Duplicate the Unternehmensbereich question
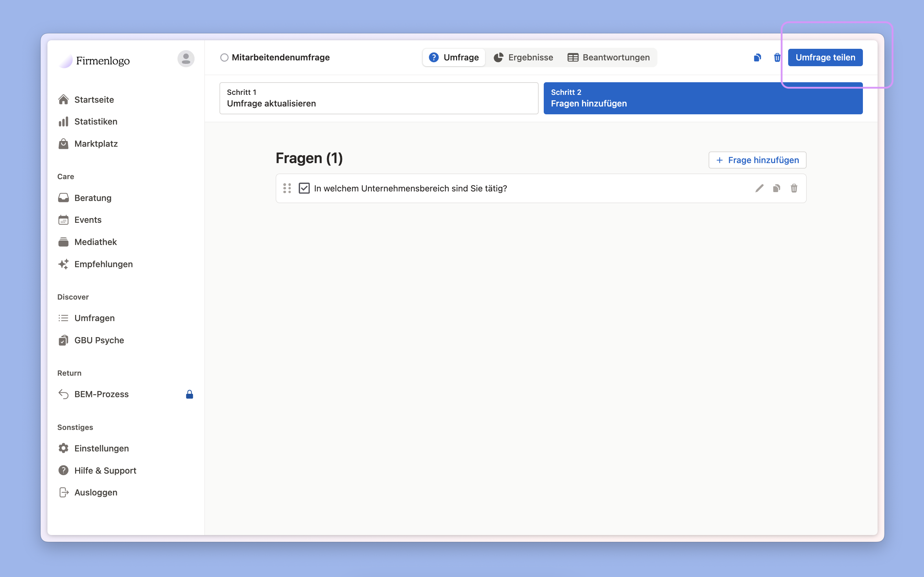This screenshot has height=577, width=924. click(776, 188)
